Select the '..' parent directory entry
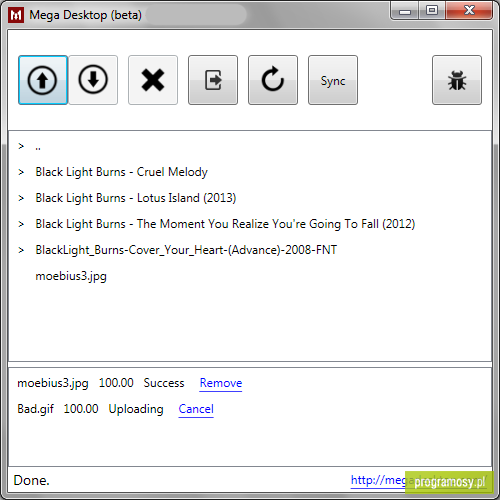This screenshot has width=500, height=500. tap(38, 147)
